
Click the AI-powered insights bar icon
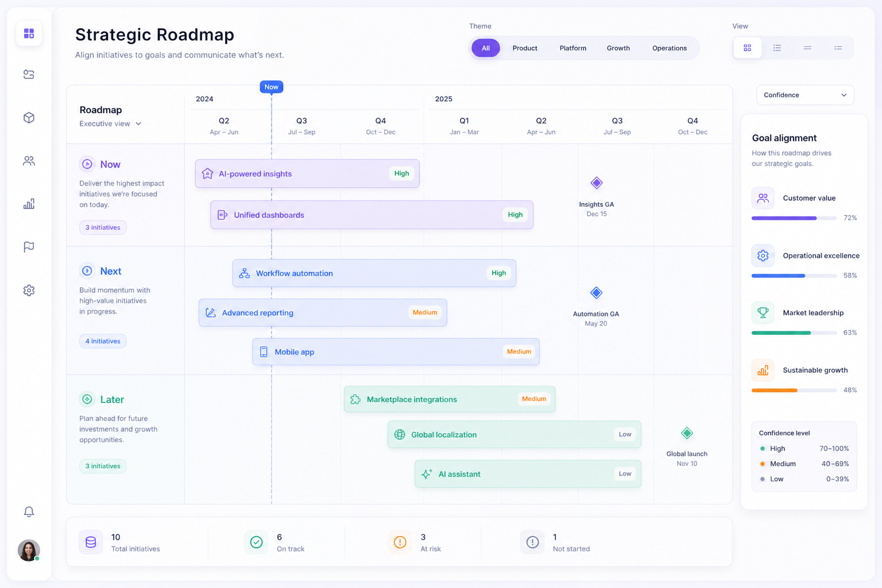coord(207,173)
